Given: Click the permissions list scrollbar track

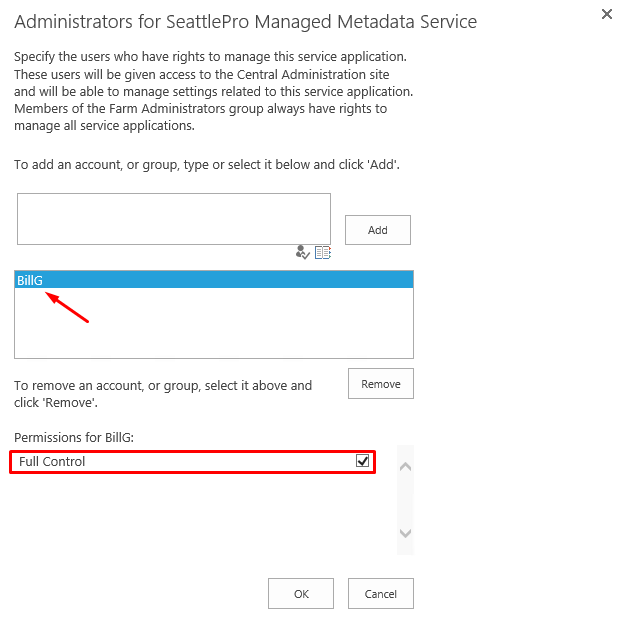Looking at the screenshot, I should (405, 500).
